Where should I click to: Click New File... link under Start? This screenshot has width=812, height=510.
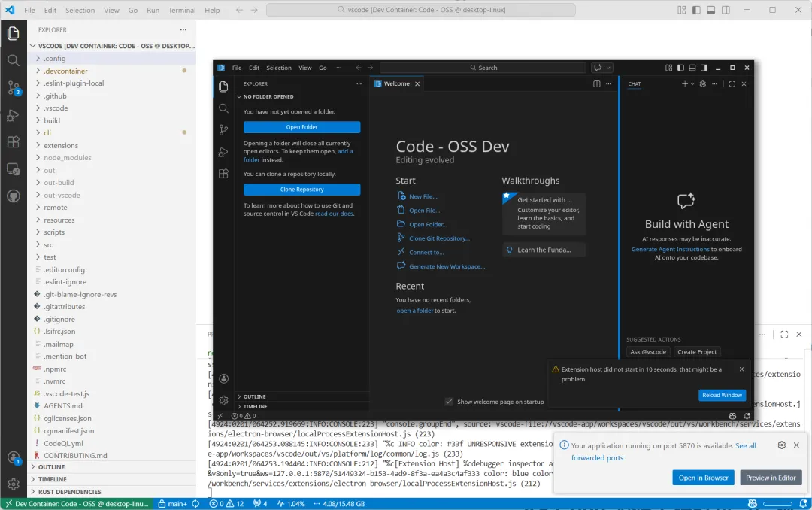coord(423,196)
